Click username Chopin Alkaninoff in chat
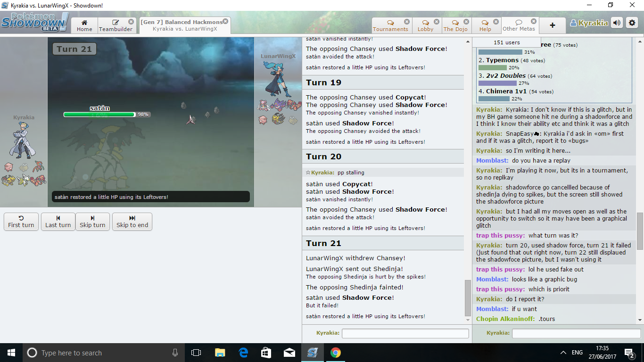Screen dimensions: 644x362 [x=505, y=319]
